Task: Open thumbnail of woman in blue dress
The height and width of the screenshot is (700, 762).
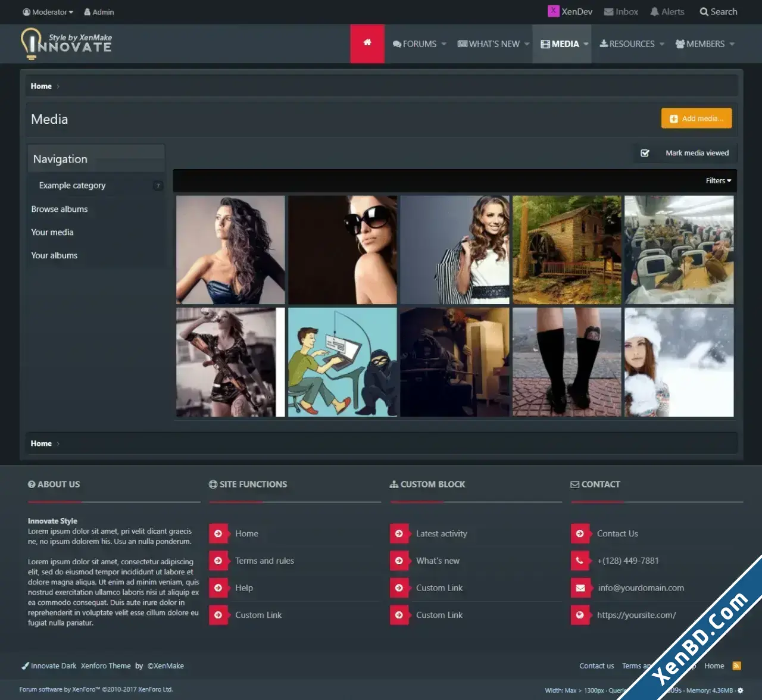Action: tap(230, 250)
